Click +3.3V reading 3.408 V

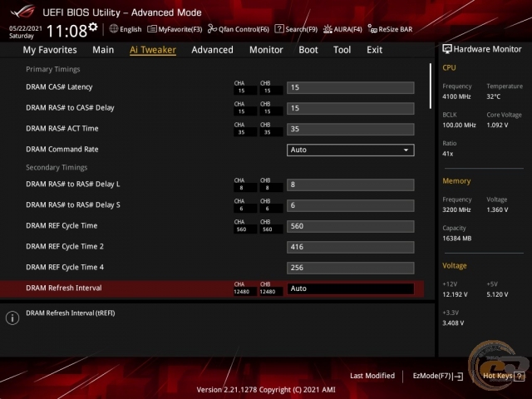[453, 323]
